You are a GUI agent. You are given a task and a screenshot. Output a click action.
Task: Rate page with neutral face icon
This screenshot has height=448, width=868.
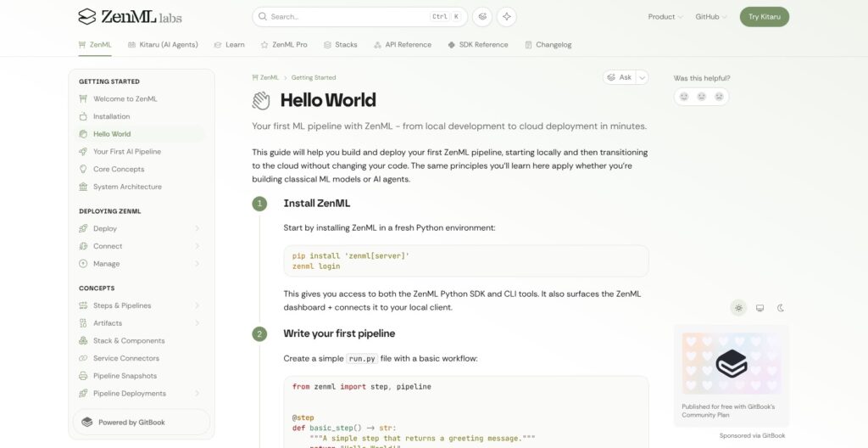tap(701, 97)
